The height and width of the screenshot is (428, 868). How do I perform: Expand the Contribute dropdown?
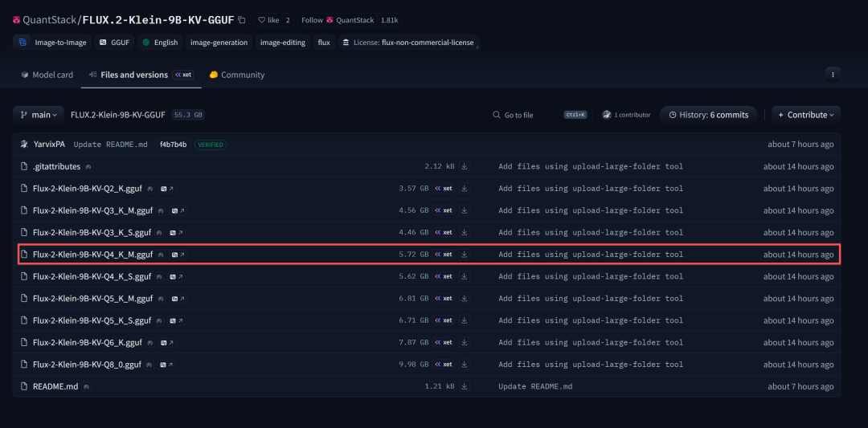(x=806, y=115)
